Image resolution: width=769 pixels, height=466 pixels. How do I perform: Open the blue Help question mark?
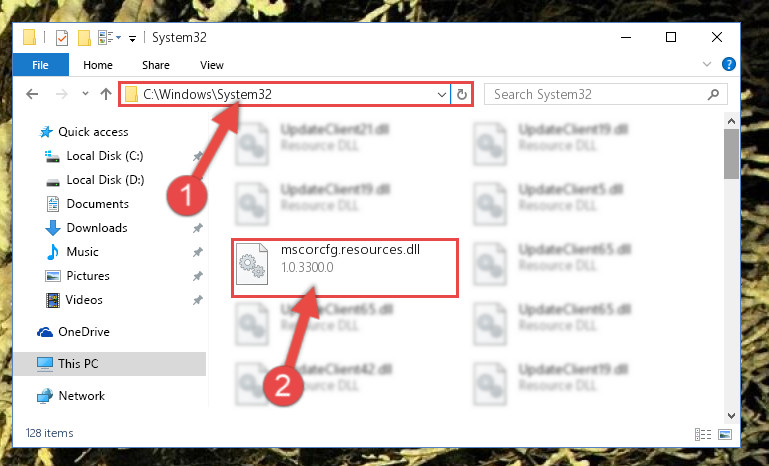729,64
